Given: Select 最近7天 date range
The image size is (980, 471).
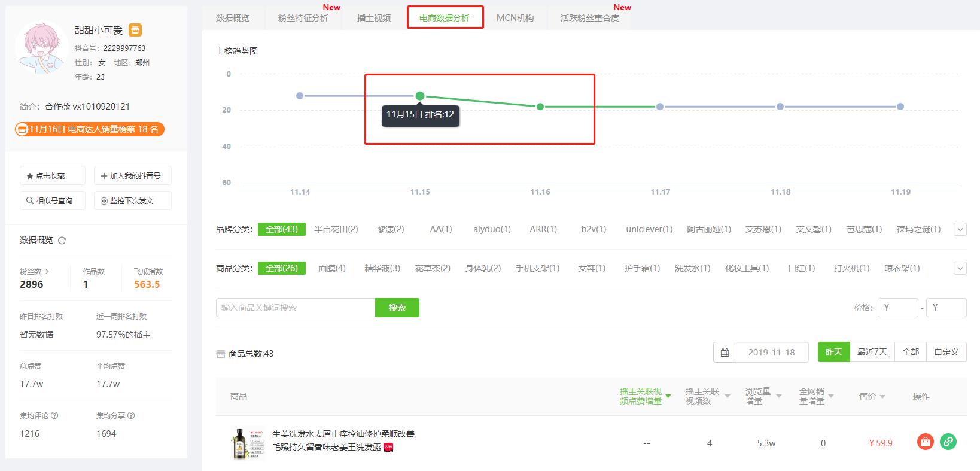Looking at the screenshot, I should [x=872, y=352].
